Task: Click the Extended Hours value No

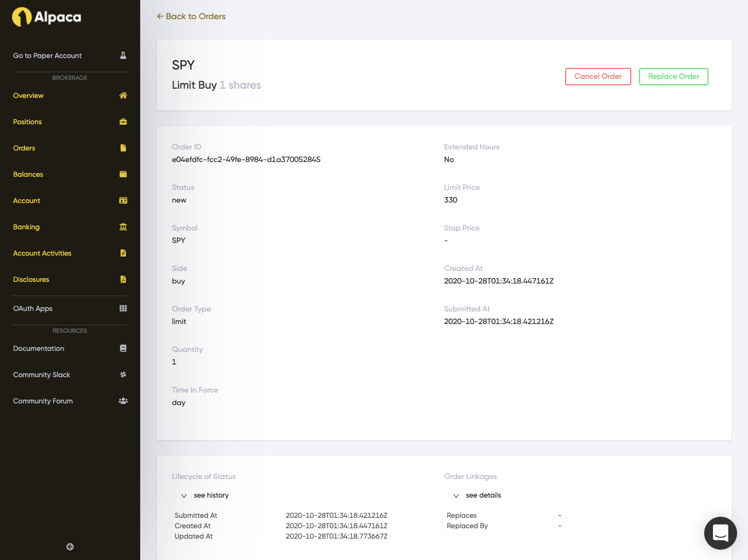Action: click(449, 160)
